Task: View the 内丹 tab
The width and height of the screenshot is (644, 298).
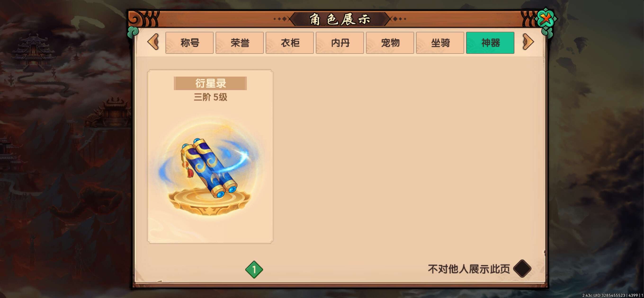Action: (x=340, y=43)
